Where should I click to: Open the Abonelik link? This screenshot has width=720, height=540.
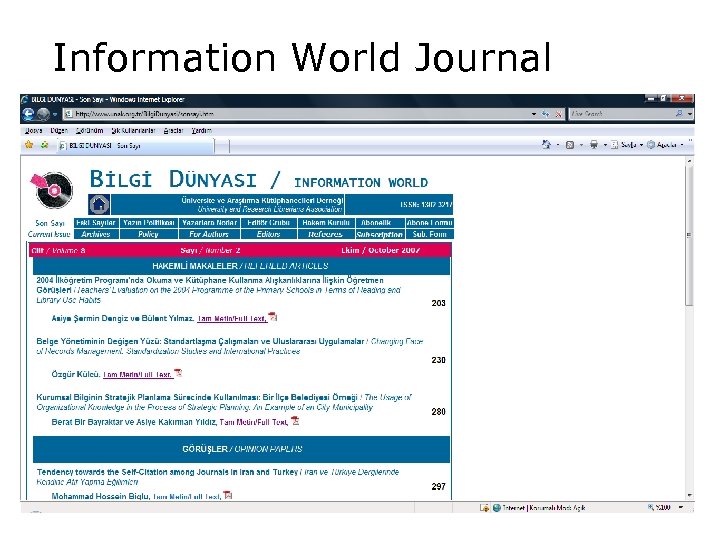(x=376, y=223)
